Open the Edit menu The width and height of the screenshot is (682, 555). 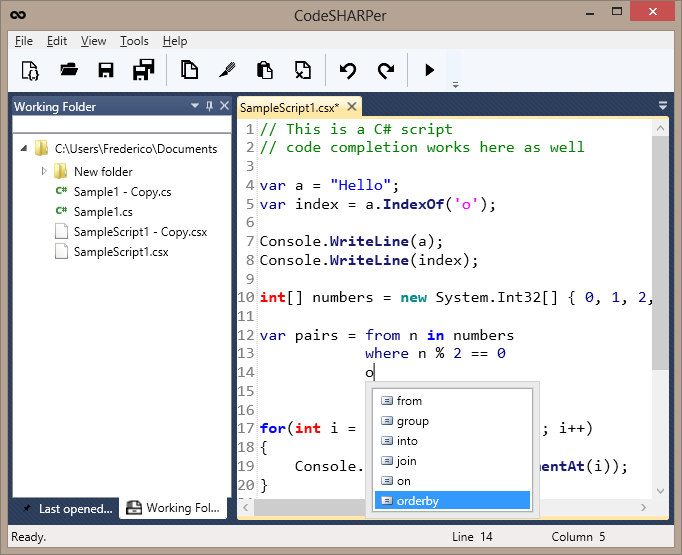(x=57, y=41)
